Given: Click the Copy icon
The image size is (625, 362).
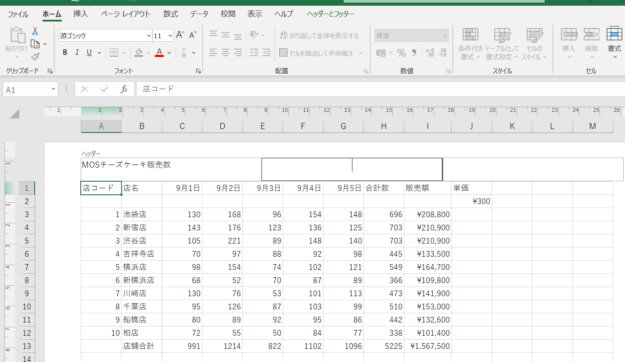Looking at the screenshot, I should coord(35,43).
